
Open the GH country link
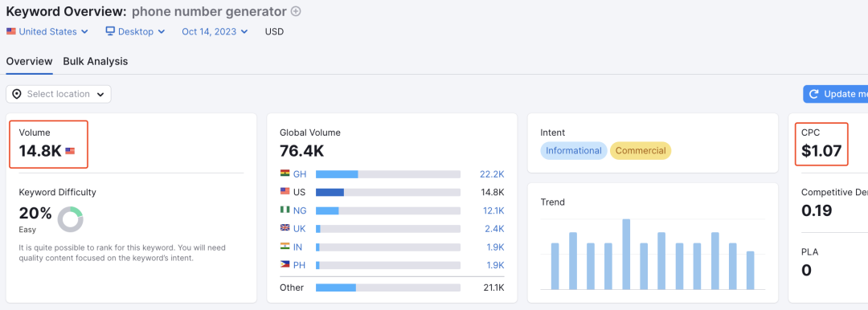click(300, 174)
